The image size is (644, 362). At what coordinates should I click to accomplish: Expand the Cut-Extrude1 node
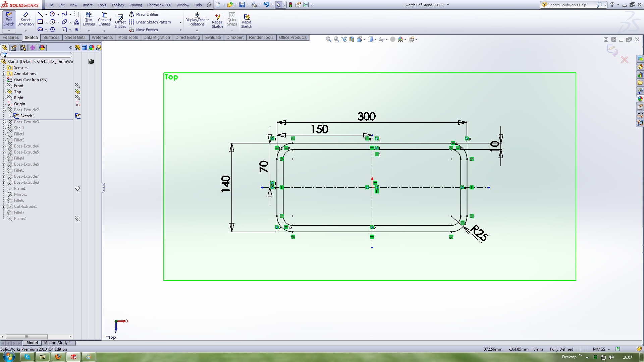click(x=4, y=206)
